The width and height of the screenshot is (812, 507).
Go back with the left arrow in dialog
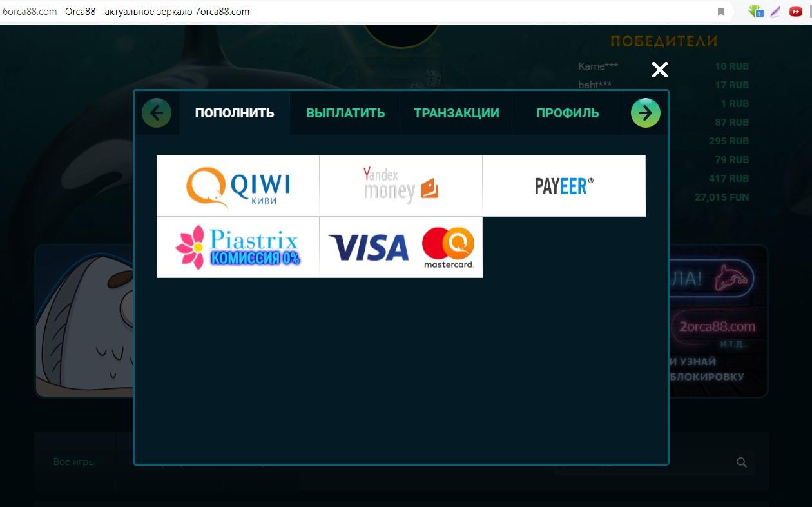click(157, 113)
